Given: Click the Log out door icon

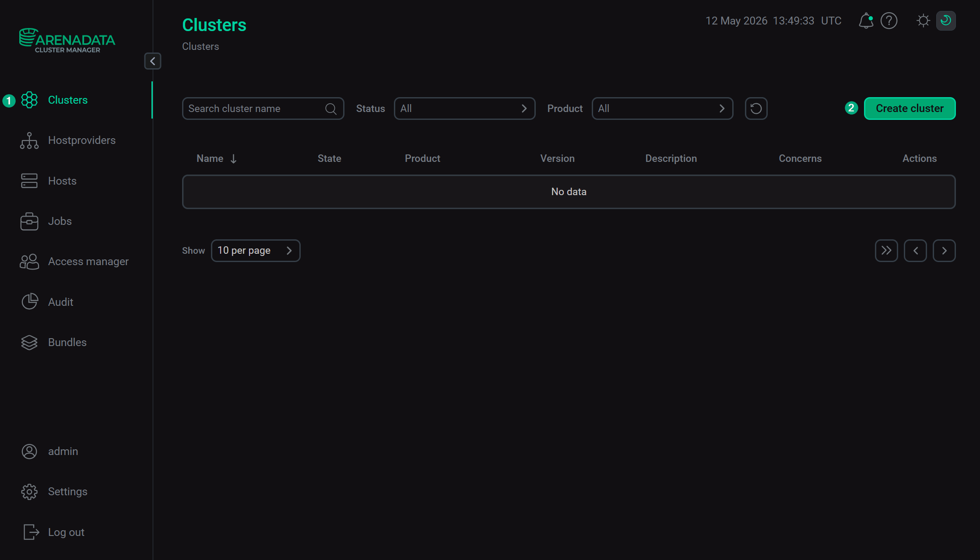Looking at the screenshot, I should click(x=31, y=532).
